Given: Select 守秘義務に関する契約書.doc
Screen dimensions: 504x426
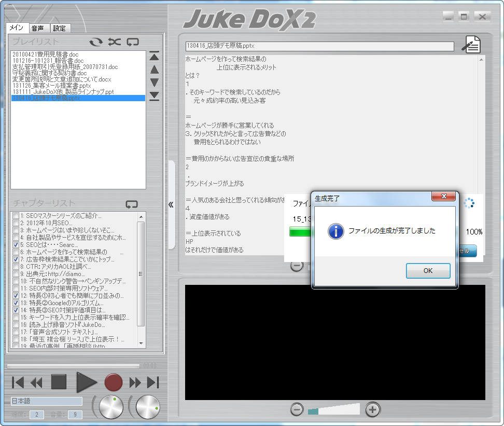Looking at the screenshot, I should 78,73.
